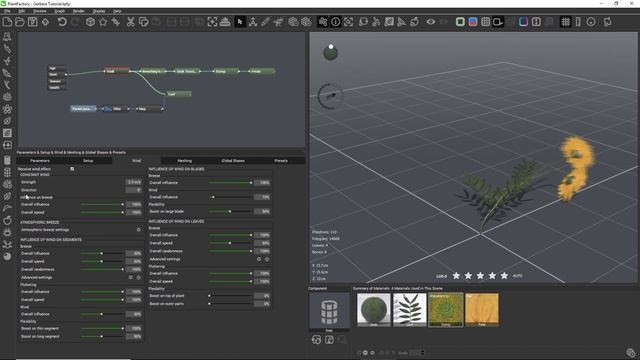Click the Open folder toolbar icon
Viewport: 640px width, 360px height.
20,22
